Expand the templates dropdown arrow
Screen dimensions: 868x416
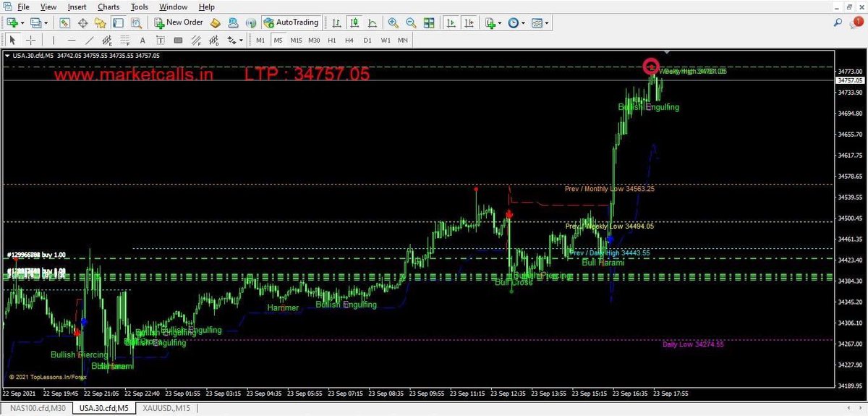pos(547,23)
